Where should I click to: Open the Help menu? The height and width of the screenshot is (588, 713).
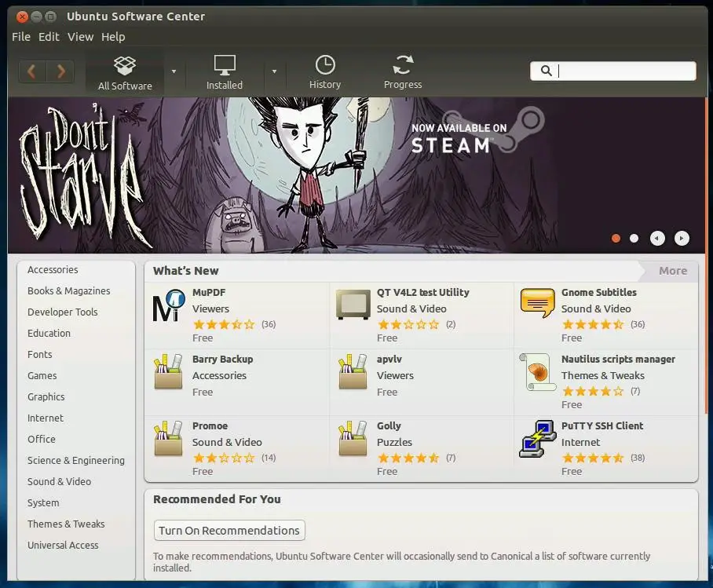click(113, 37)
